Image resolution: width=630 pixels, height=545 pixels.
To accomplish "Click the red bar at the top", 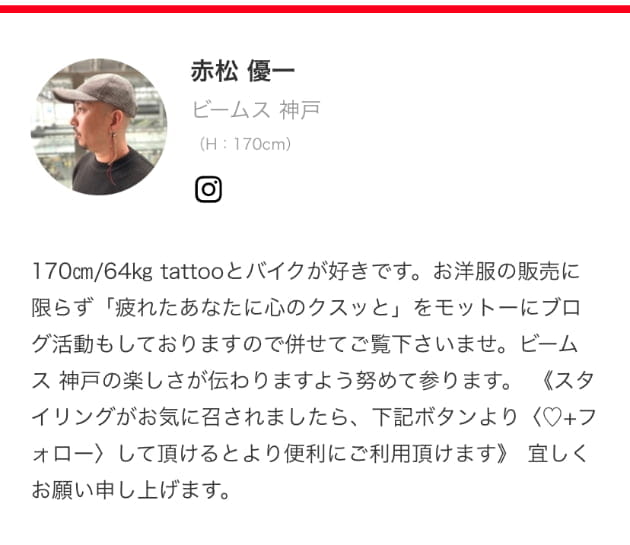I will (315, 9).
